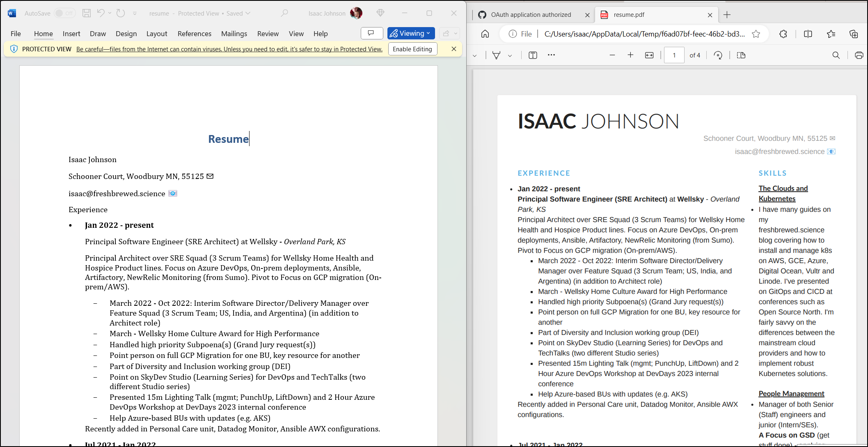This screenshot has width=868, height=447.
Task: Open the View ribbon tab
Action: [x=296, y=34]
